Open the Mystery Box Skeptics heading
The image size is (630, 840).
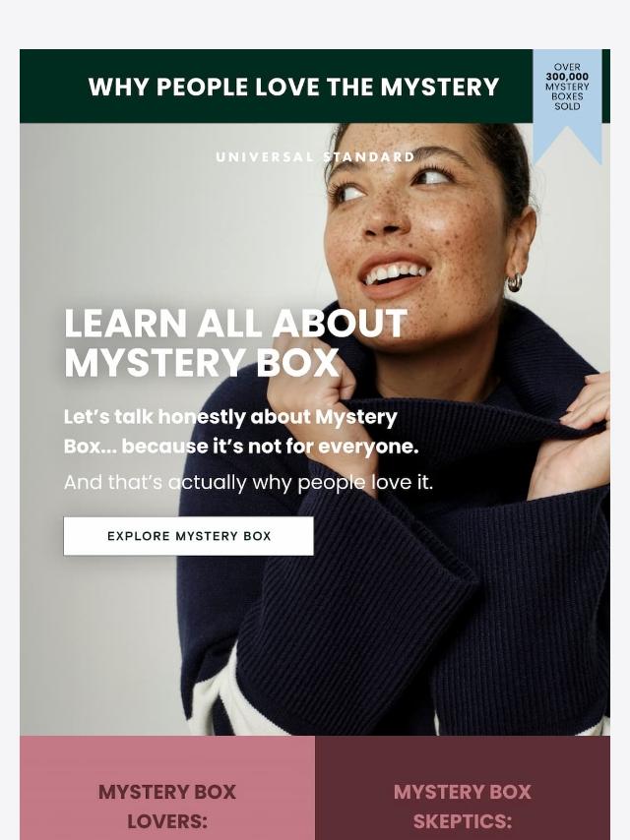pyautogui.click(x=463, y=807)
